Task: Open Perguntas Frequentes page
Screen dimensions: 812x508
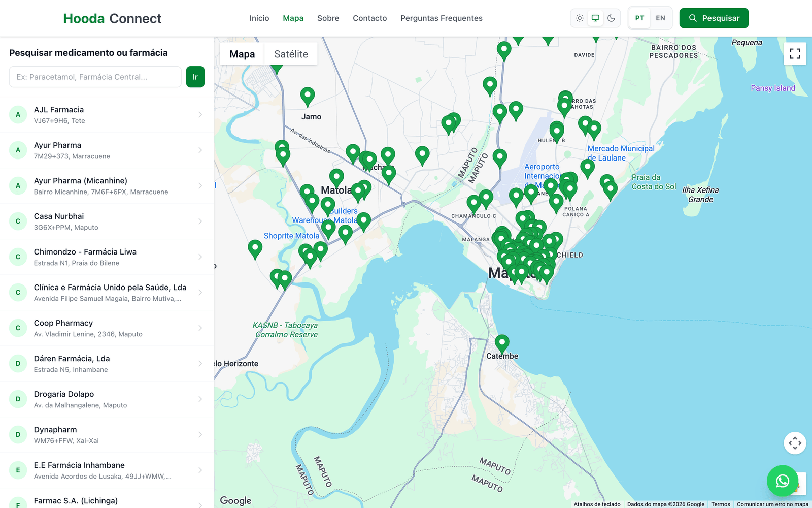Action: point(441,18)
